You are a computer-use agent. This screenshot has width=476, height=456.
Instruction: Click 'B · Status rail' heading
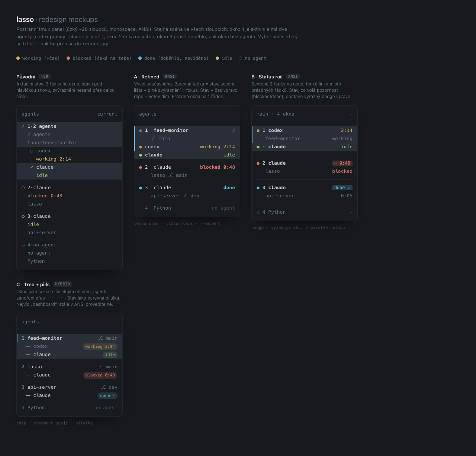267,77
